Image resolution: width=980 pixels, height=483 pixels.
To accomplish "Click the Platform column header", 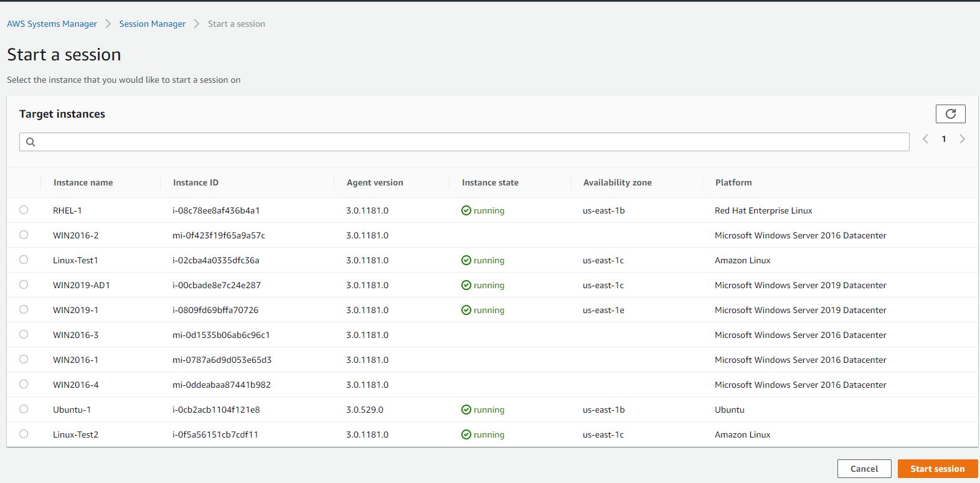I will click(733, 182).
